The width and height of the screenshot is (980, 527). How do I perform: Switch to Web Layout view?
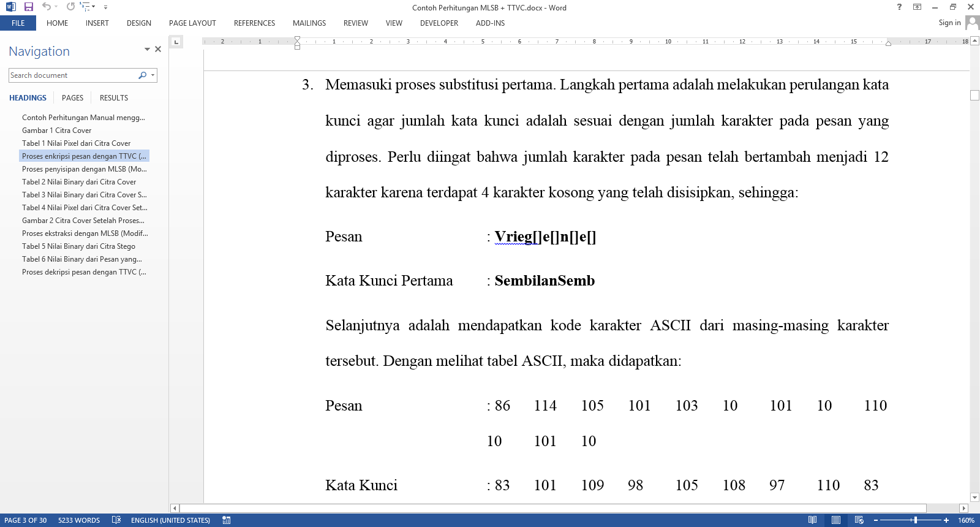pos(859,520)
